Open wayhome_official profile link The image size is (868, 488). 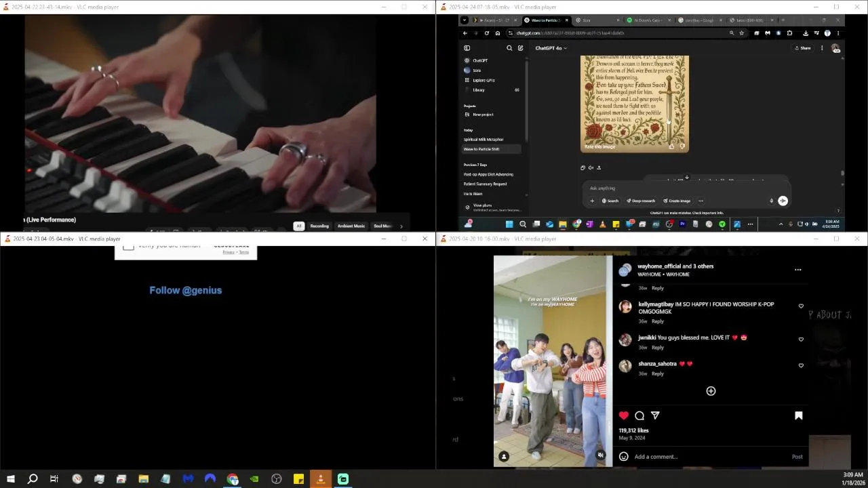(x=659, y=266)
